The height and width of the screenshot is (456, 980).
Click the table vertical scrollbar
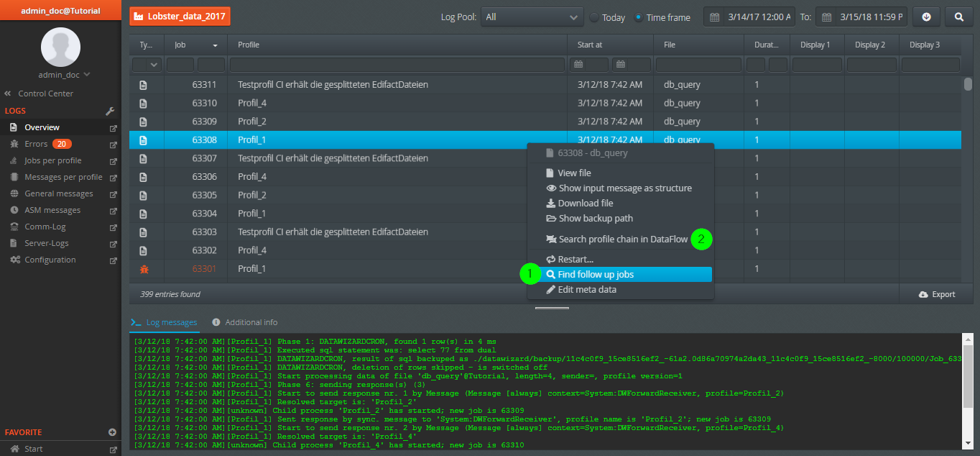coord(968,84)
